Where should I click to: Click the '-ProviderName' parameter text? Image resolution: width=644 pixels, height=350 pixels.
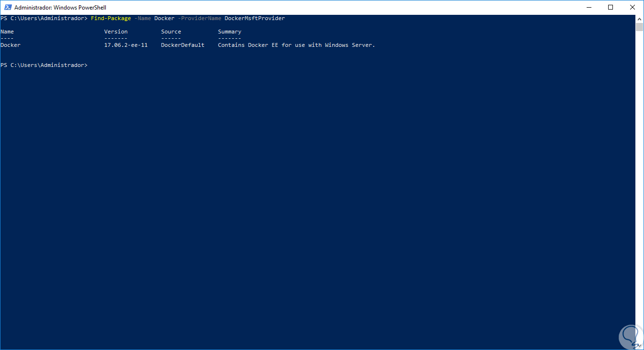tap(199, 18)
